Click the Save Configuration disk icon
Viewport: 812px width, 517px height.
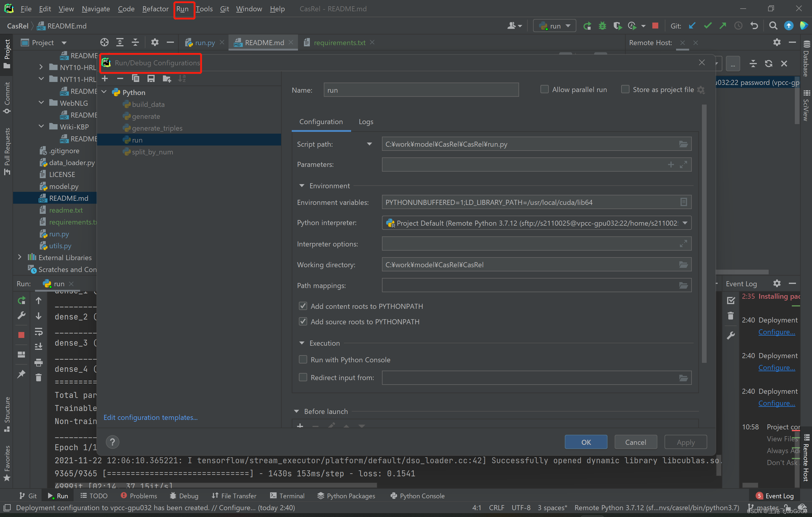[x=151, y=79]
